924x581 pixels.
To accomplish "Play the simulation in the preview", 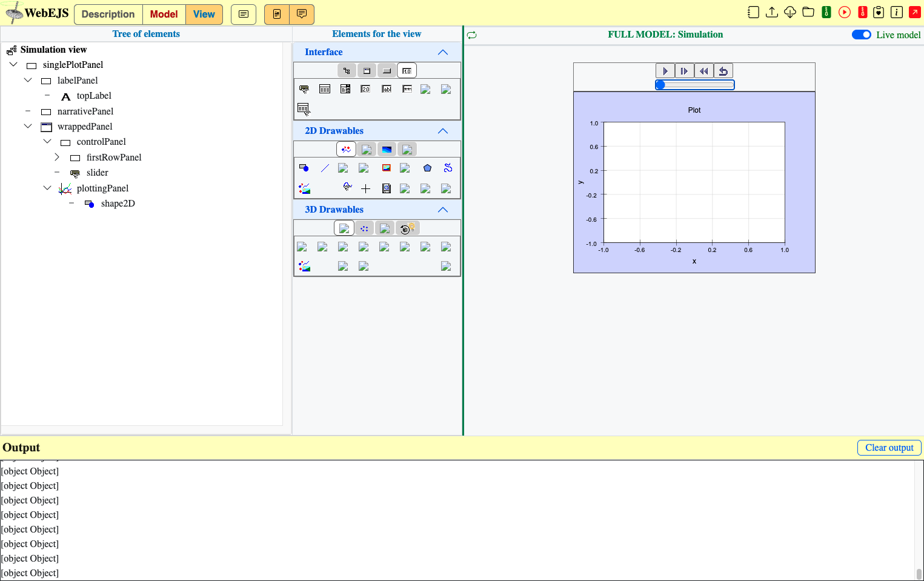I will tap(665, 71).
